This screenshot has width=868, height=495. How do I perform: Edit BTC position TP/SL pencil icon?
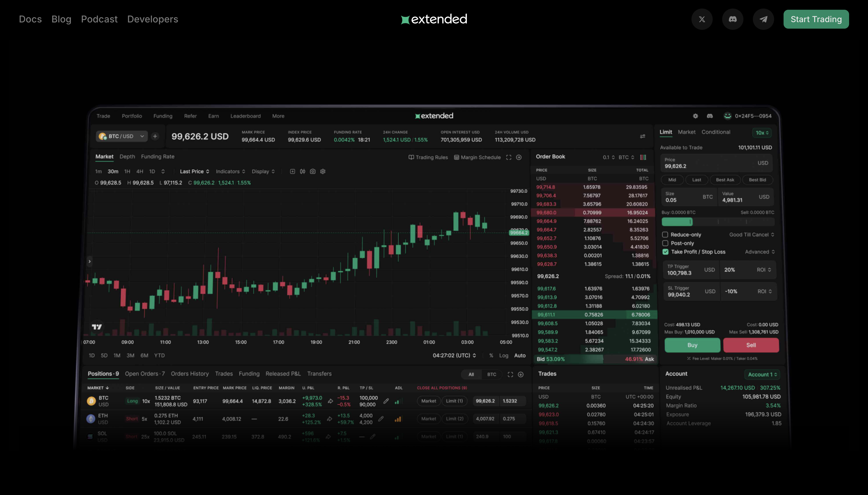tap(386, 401)
